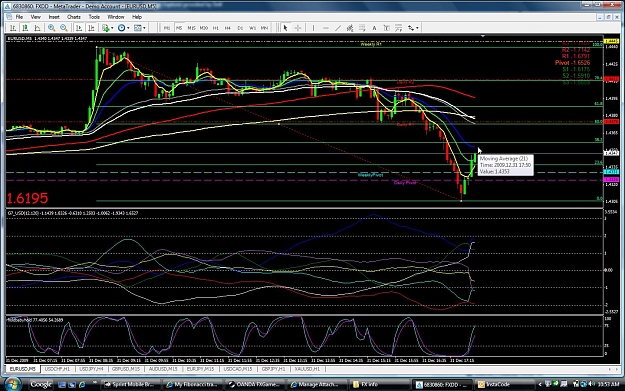625x391 pixels.
Task: Open Windows Start button
Action: click(13, 384)
